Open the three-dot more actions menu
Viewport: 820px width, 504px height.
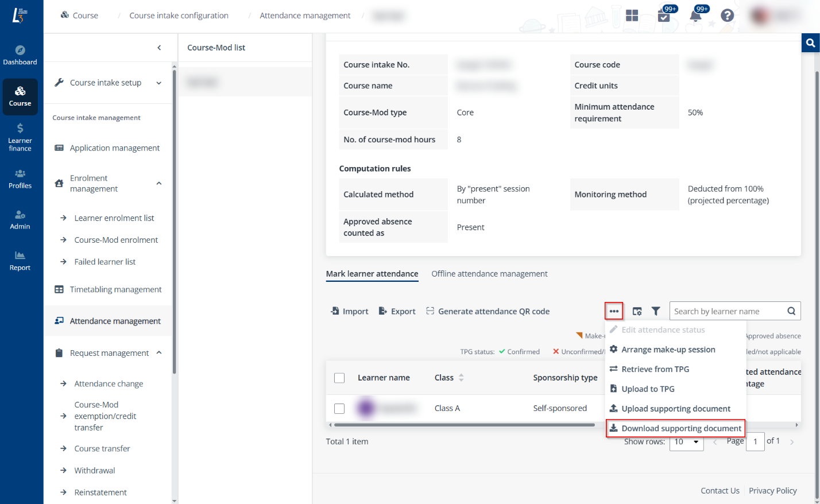(614, 311)
